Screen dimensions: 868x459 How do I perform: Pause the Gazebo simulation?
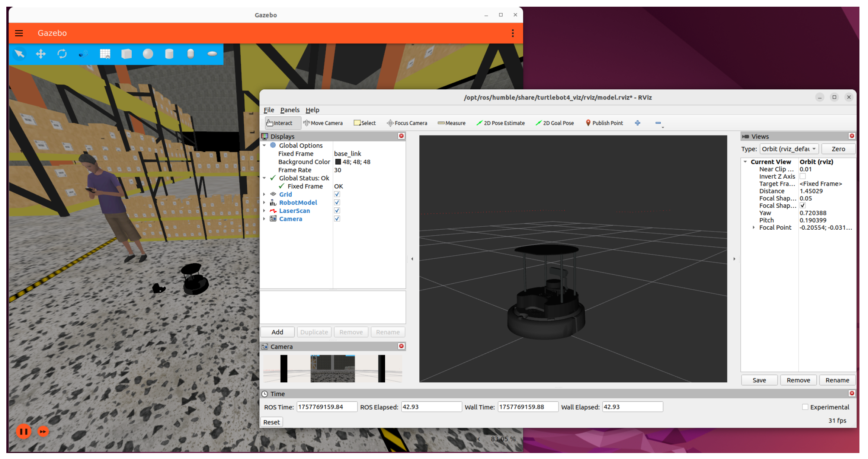click(23, 431)
